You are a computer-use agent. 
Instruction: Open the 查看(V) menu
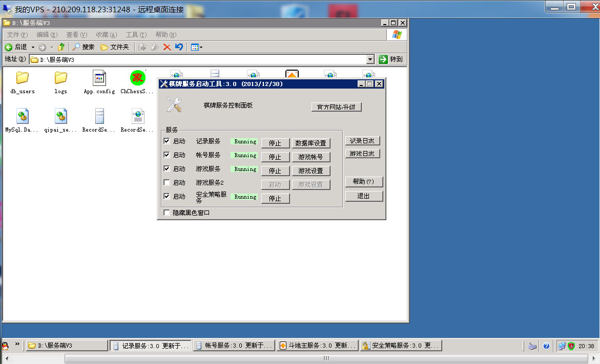[76, 35]
